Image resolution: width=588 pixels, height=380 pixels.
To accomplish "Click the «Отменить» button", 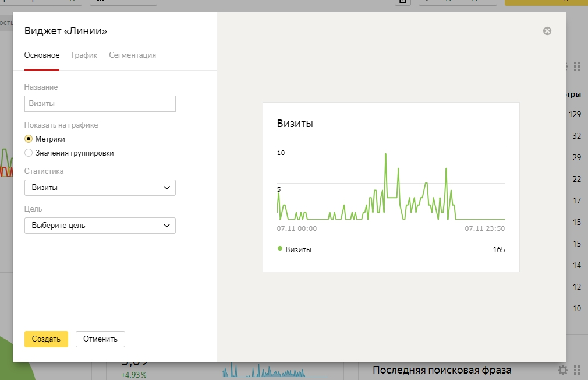I will tap(100, 339).
